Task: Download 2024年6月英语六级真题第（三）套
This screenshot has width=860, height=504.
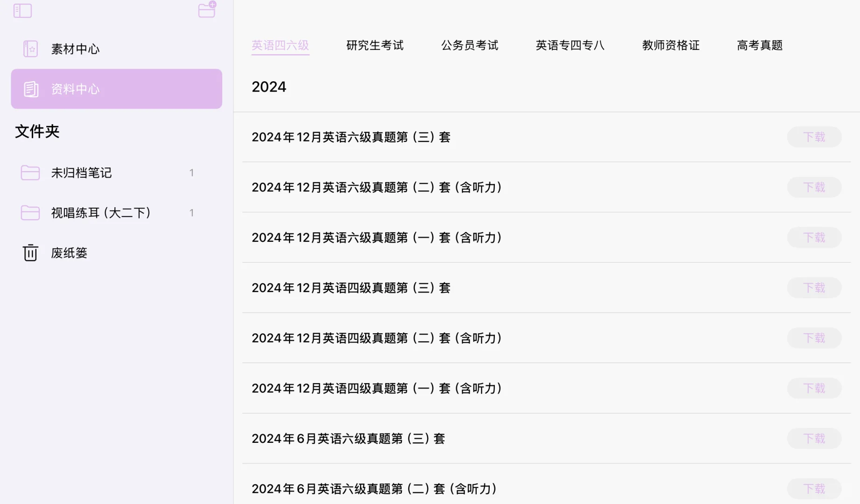Action: point(814,438)
